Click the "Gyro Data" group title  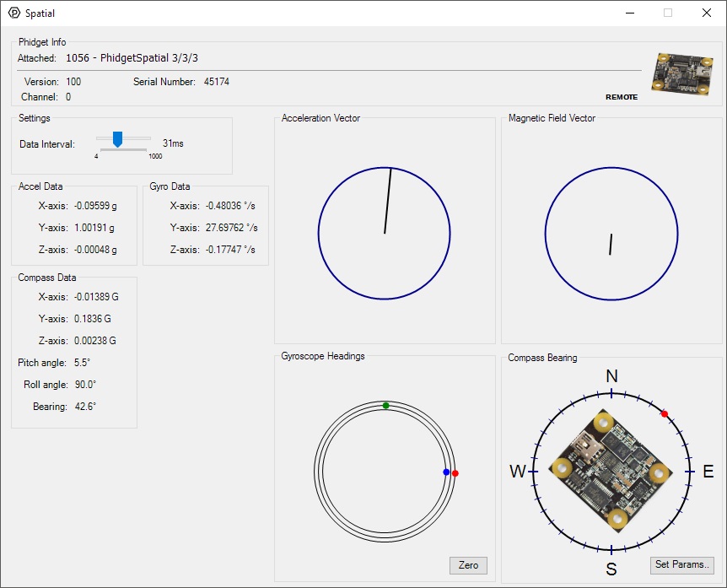point(170,186)
